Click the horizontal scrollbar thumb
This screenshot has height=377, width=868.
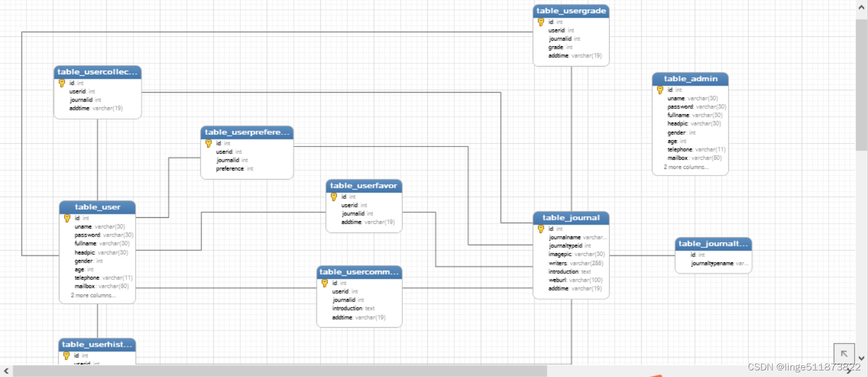280,371
